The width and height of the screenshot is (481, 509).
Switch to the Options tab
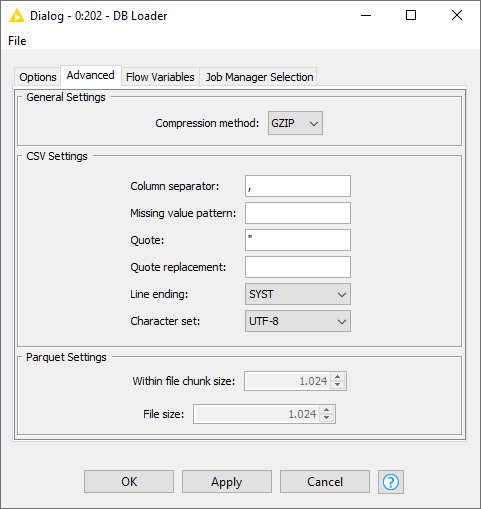(38, 77)
